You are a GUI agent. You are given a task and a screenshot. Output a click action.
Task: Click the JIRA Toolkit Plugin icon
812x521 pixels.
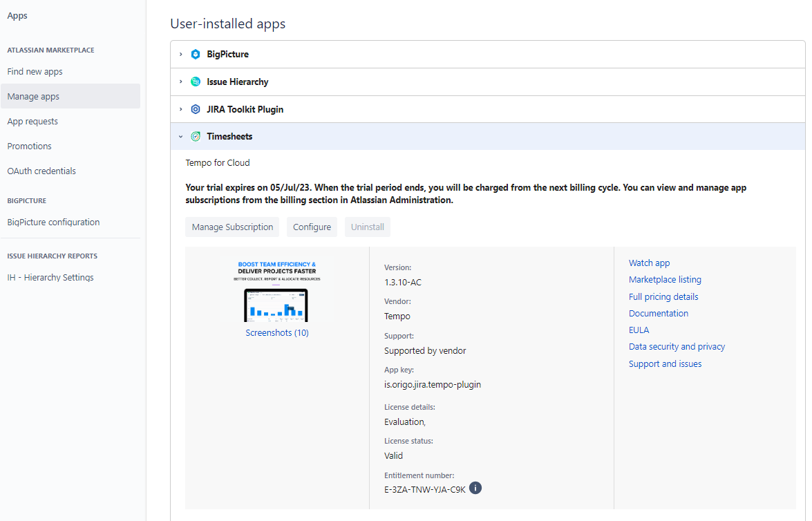(196, 109)
